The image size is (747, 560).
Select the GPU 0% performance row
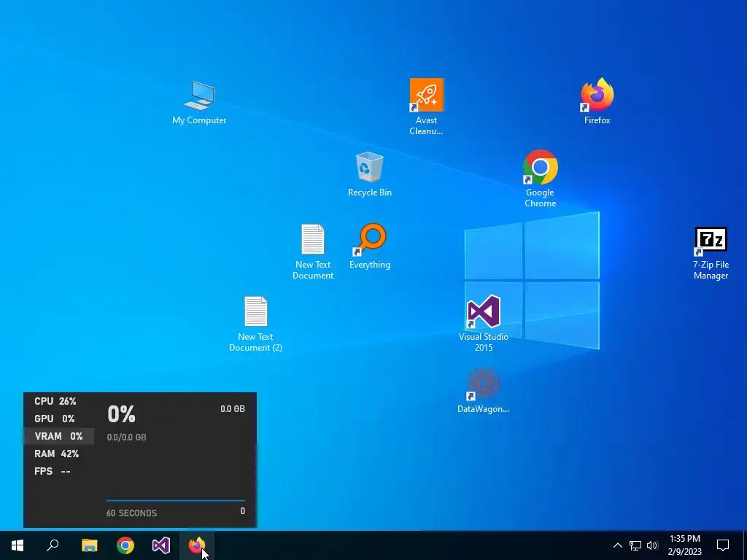[58, 419]
